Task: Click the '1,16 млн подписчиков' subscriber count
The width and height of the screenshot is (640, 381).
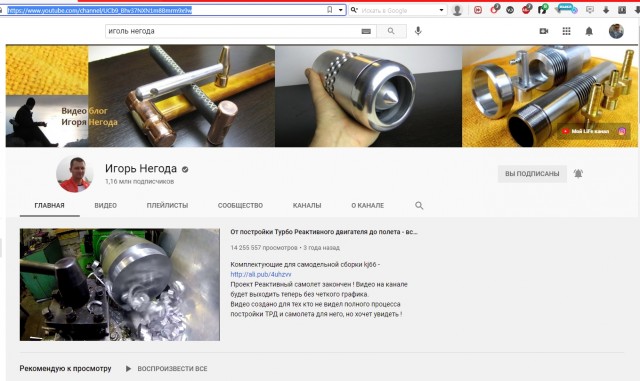Action: 140,181
